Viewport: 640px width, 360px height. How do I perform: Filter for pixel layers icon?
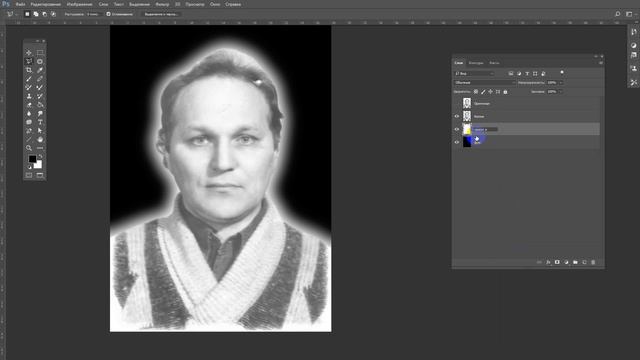[x=511, y=73]
